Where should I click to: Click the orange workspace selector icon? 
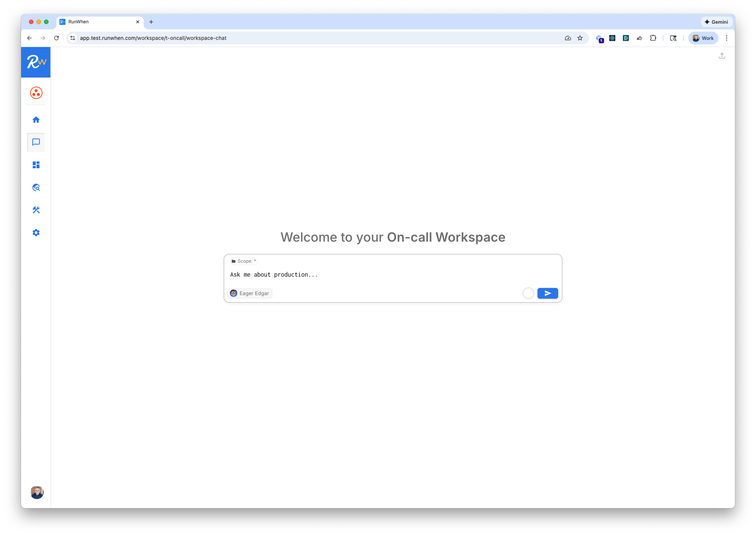[36, 93]
